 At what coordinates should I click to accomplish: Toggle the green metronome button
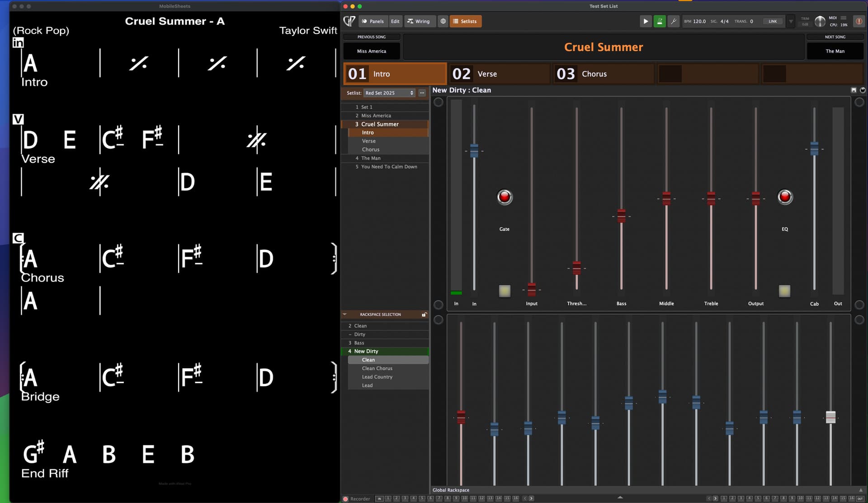point(660,21)
